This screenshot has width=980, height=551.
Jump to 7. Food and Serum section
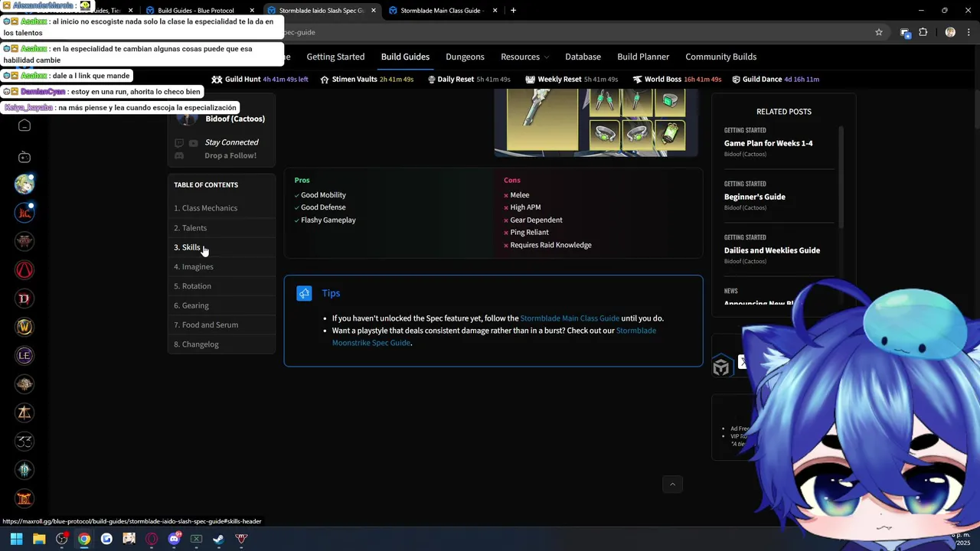[x=206, y=325]
